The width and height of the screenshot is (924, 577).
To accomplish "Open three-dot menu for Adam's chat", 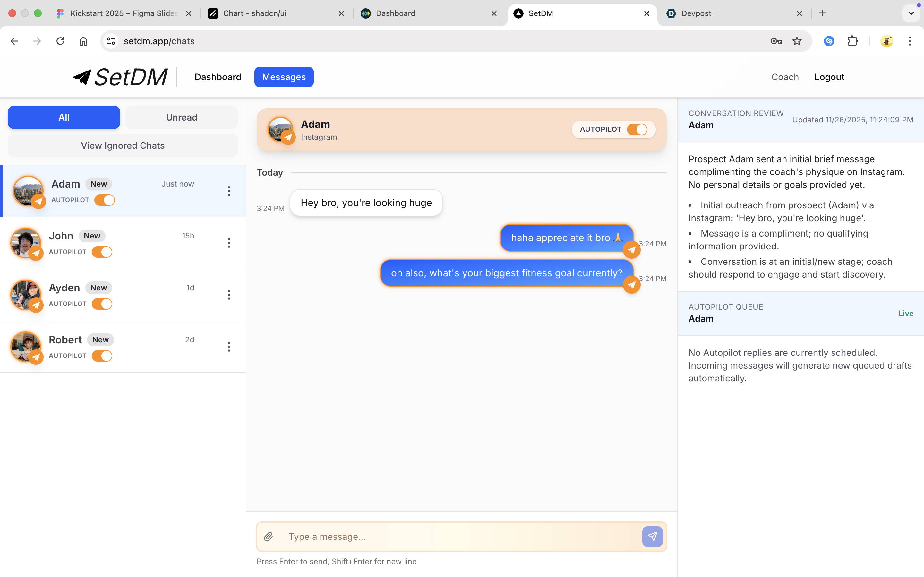I will click(229, 191).
